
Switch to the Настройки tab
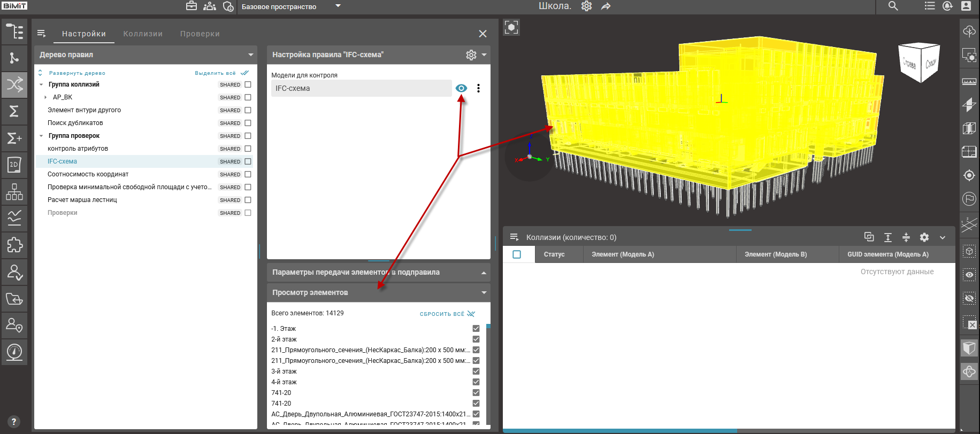click(84, 34)
